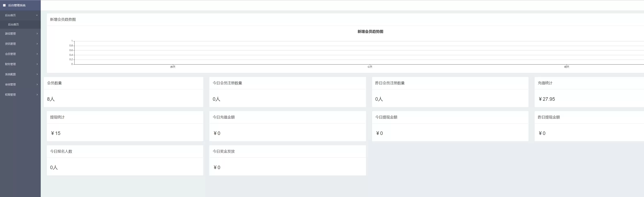Click the bold 新增会员趋势图 chart title
This screenshot has width=644, height=197.
pos(370,32)
